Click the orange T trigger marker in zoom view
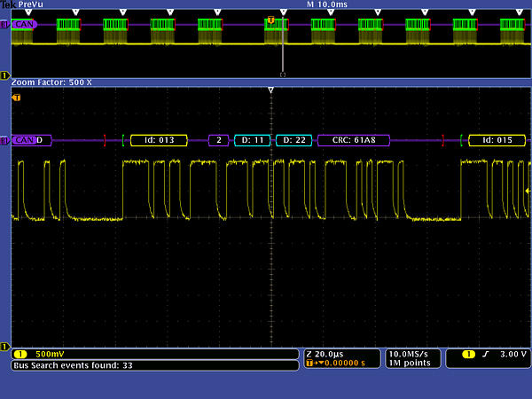Viewport: 532px width, 399px height. pyautogui.click(x=16, y=98)
